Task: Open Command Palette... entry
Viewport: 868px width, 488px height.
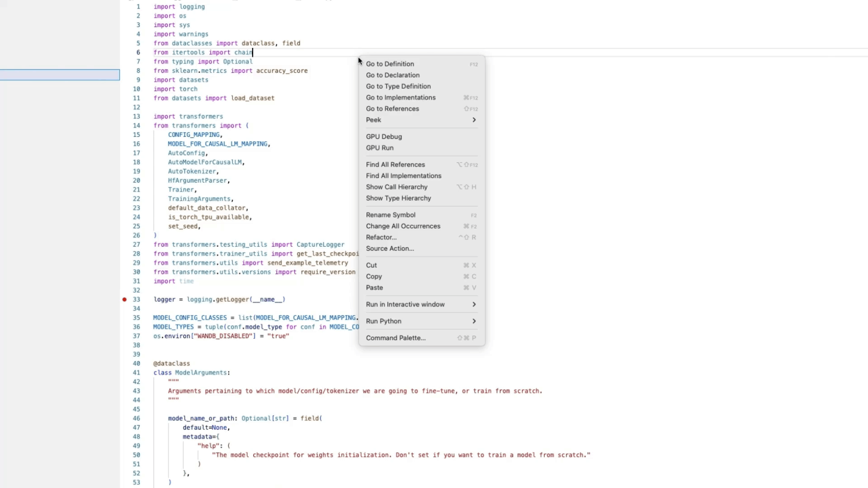Action: pos(395,338)
